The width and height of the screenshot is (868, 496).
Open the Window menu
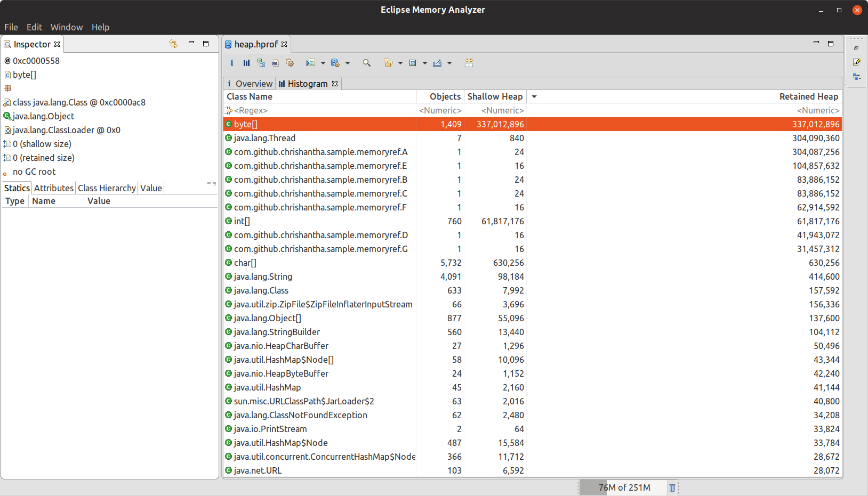(x=67, y=27)
